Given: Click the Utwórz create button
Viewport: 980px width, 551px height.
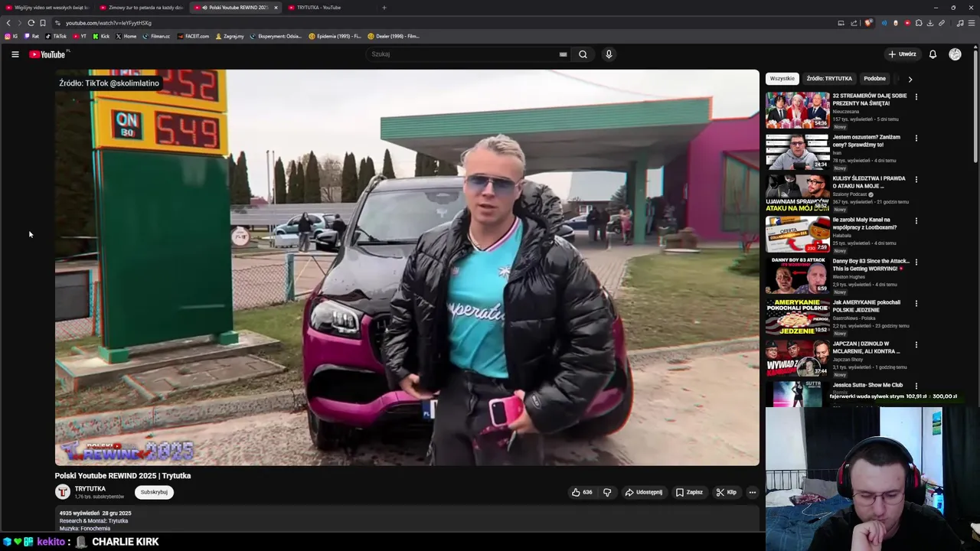Looking at the screenshot, I should click(902, 54).
